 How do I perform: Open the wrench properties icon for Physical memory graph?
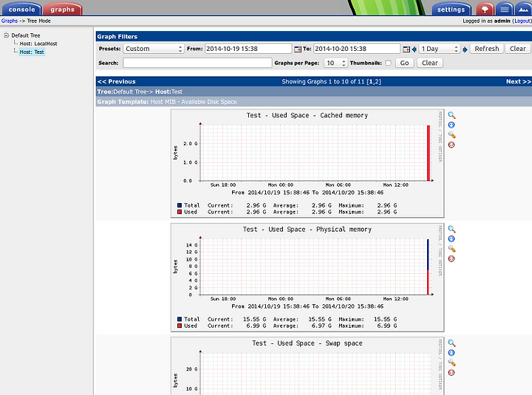click(x=451, y=249)
